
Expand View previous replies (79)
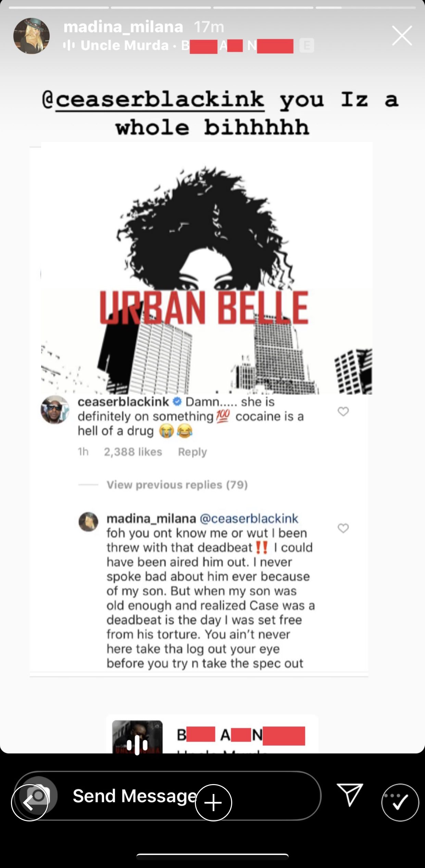[177, 485]
